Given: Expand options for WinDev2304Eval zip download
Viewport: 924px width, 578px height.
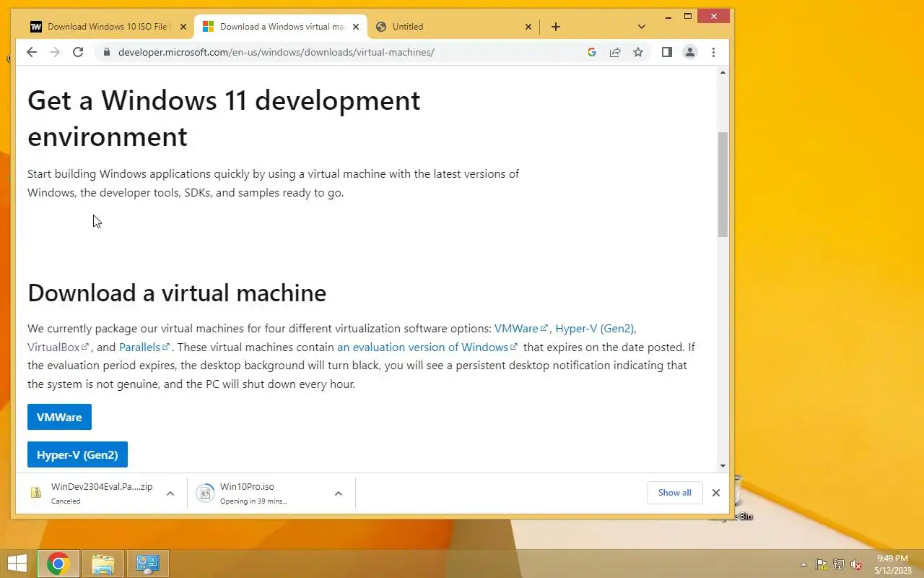Looking at the screenshot, I should 170,493.
